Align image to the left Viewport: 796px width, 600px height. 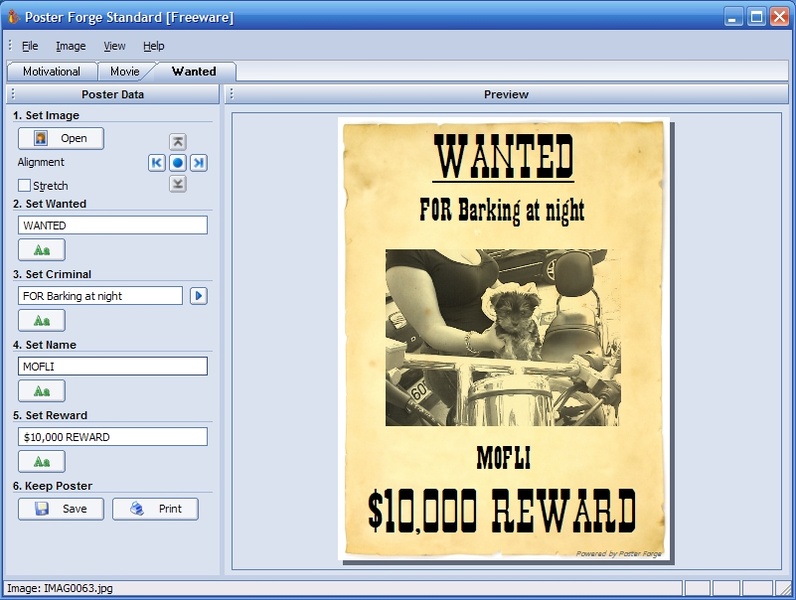(x=156, y=163)
